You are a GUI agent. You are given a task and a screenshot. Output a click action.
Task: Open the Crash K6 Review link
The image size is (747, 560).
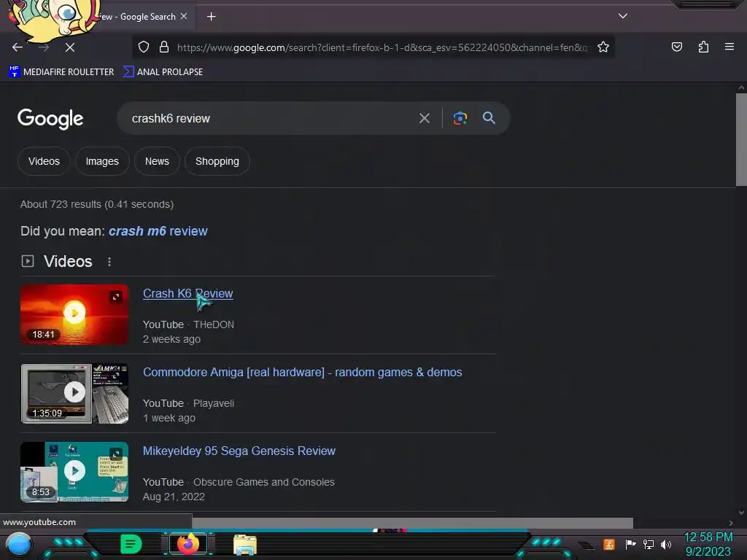(x=187, y=293)
